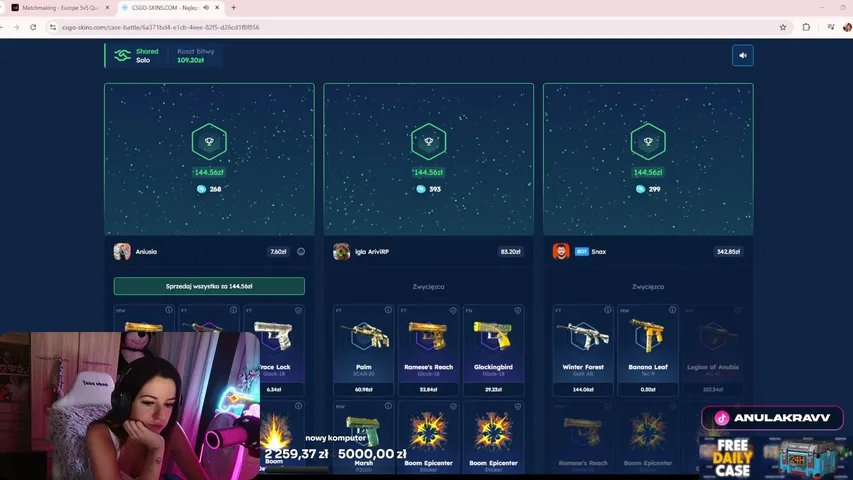Focus the csgo-skins.com address bar URL
The width and height of the screenshot is (853, 480).
tap(160, 27)
